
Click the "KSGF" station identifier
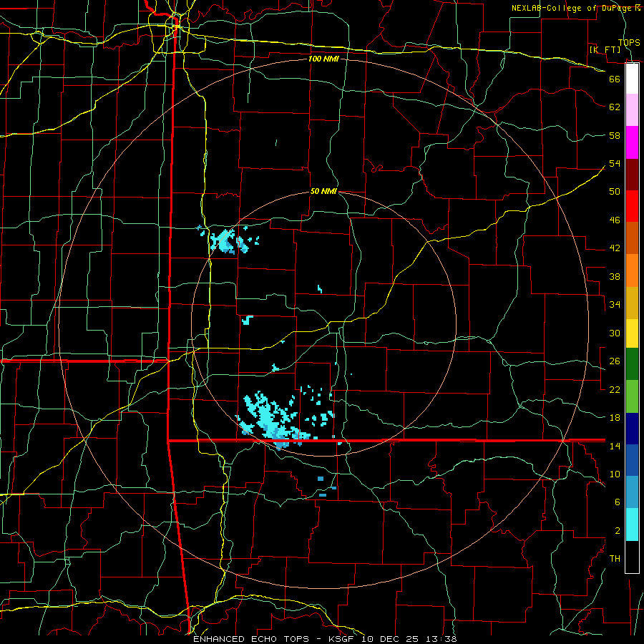click(341, 639)
